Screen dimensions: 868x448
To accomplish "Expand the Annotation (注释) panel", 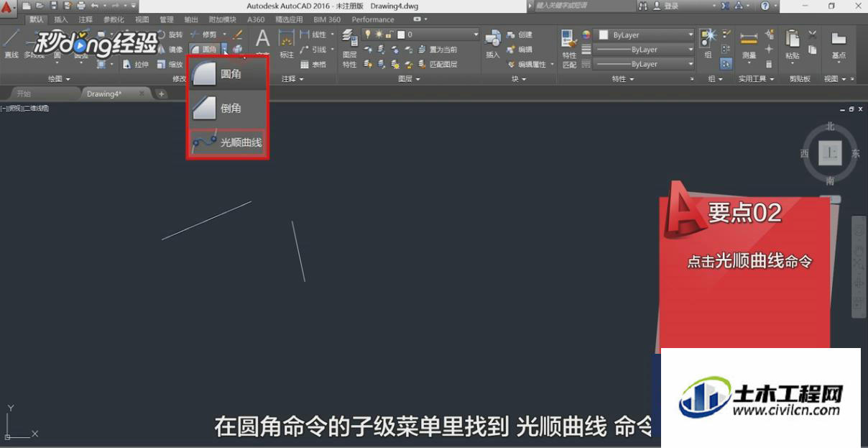I will pyautogui.click(x=292, y=79).
